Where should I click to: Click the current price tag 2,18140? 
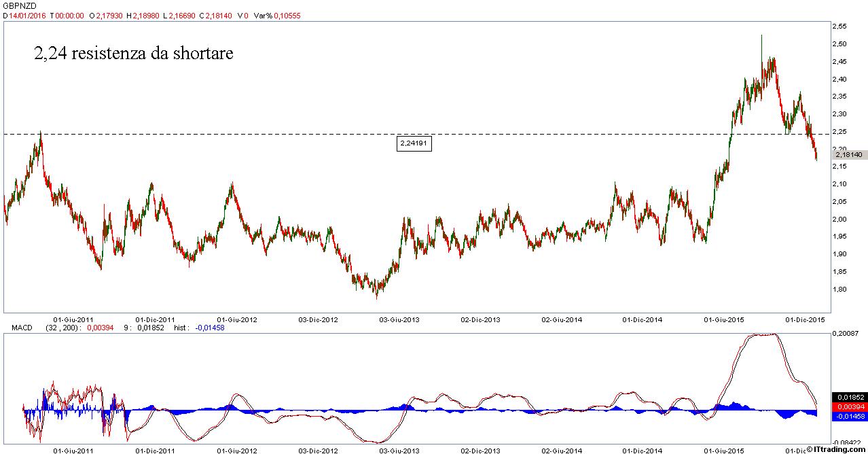tap(848, 155)
